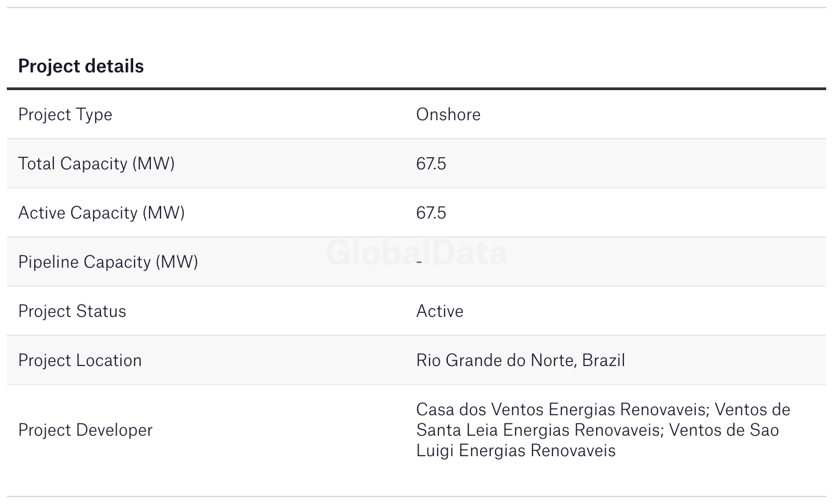Screen dimensions: 833x504
Task: Select the Project Location label
Action: [80, 361]
